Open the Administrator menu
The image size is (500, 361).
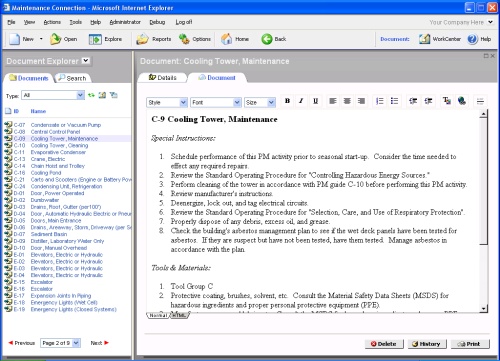tap(125, 22)
